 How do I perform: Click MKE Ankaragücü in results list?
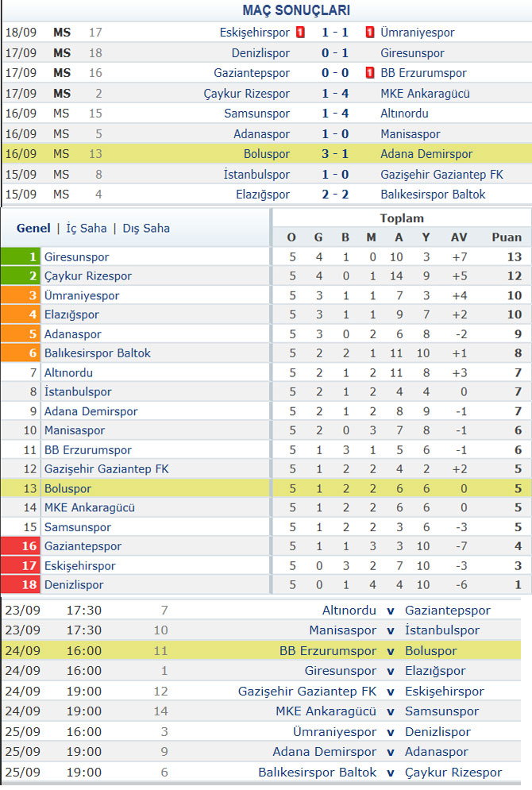pos(425,94)
